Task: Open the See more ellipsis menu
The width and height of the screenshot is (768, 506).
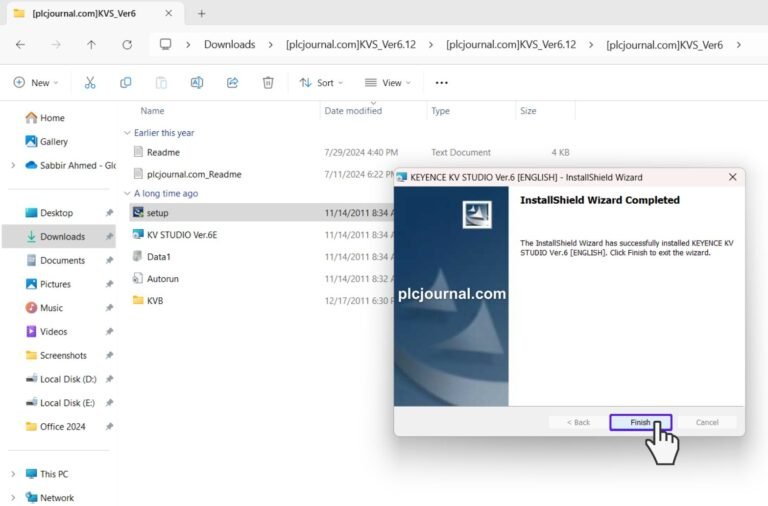Action: click(441, 83)
